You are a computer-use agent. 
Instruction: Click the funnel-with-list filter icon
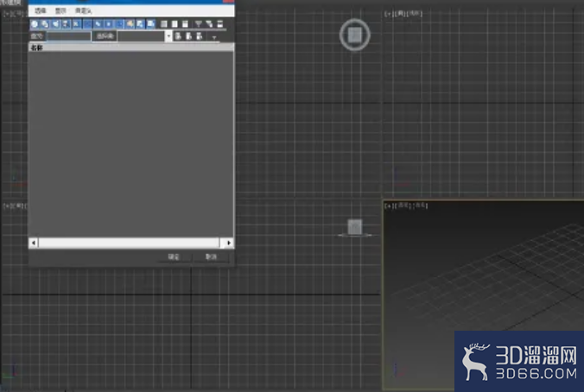pyautogui.click(x=209, y=24)
